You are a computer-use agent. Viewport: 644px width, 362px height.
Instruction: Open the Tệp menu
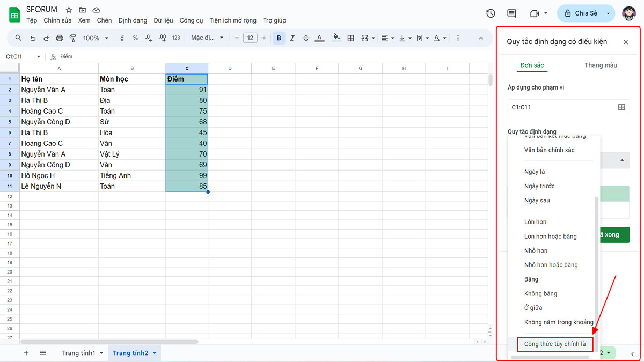pyautogui.click(x=32, y=20)
